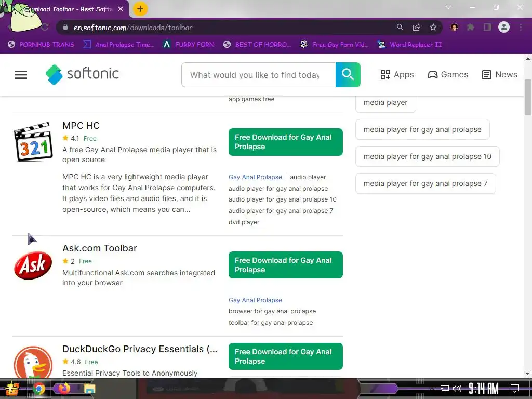Image resolution: width=532 pixels, height=399 pixels.
Task: Bookmark this page with the star icon
Action: [433, 27]
